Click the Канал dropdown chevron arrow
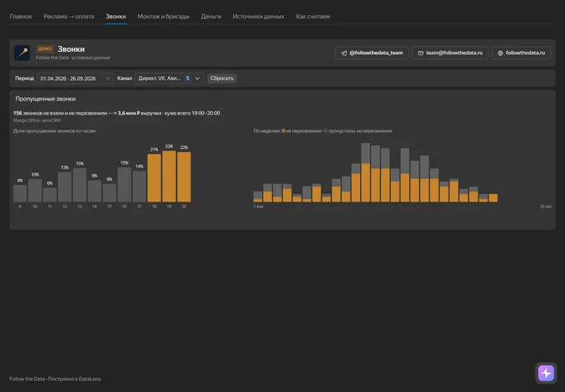The width and height of the screenshot is (565, 392). (198, 78)
